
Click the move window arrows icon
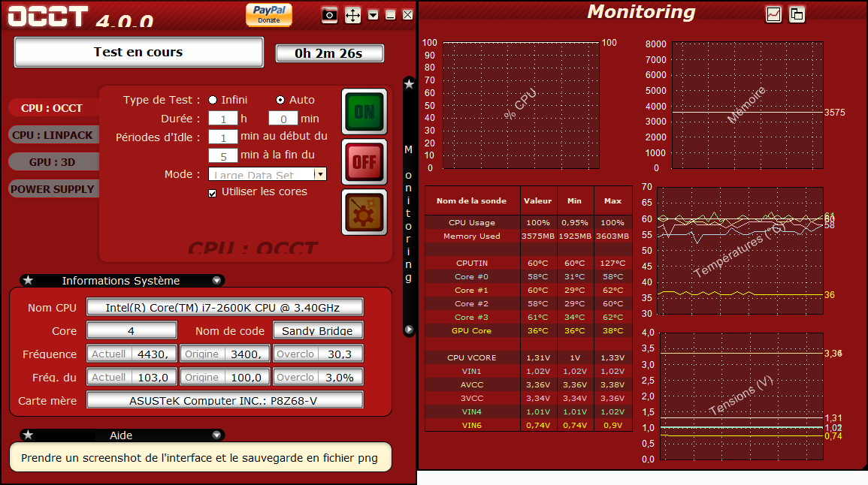pyautogui.click(x=352, y=15)
